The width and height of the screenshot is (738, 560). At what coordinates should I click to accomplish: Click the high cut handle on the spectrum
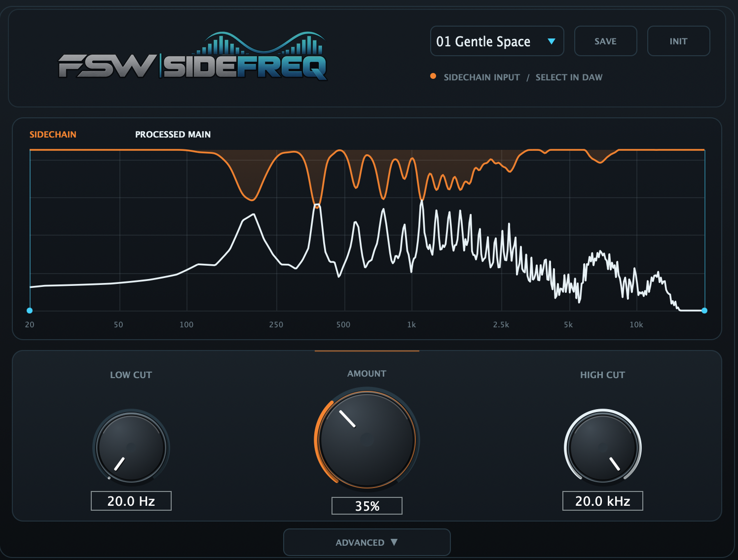point(704,311)
